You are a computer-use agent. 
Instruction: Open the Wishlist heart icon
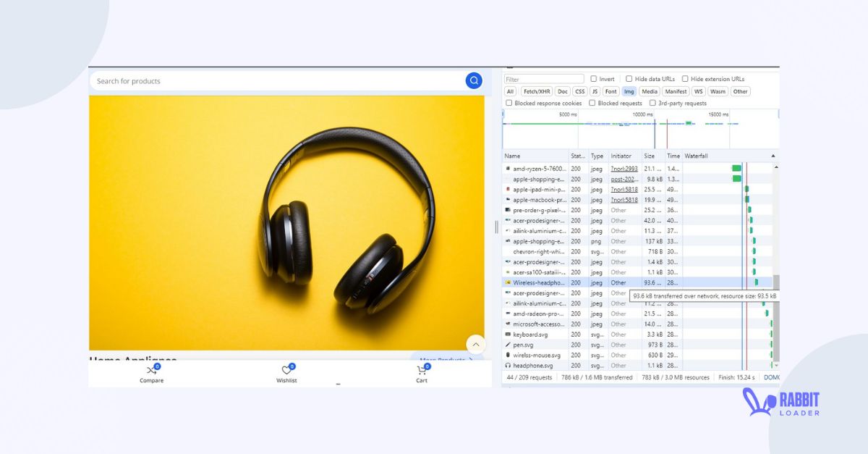tap(286, 371)
